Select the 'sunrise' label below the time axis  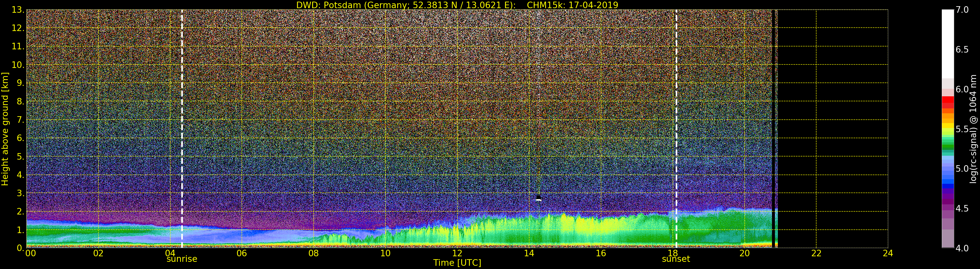[x=182, y=259]
